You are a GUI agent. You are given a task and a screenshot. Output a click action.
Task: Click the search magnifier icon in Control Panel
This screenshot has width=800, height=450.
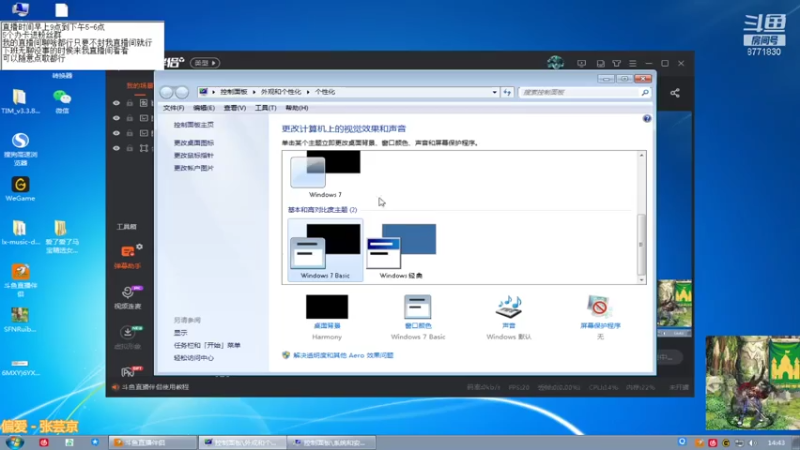coord(645,92)
